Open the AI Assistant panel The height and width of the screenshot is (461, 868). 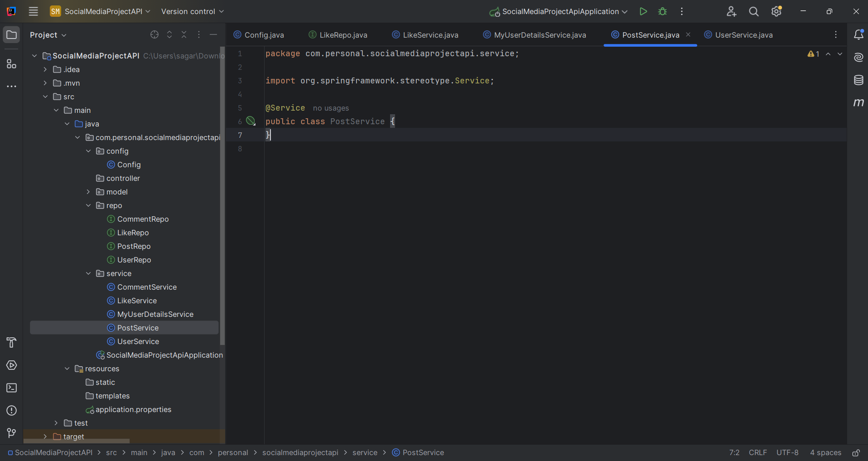coord(858,57)
